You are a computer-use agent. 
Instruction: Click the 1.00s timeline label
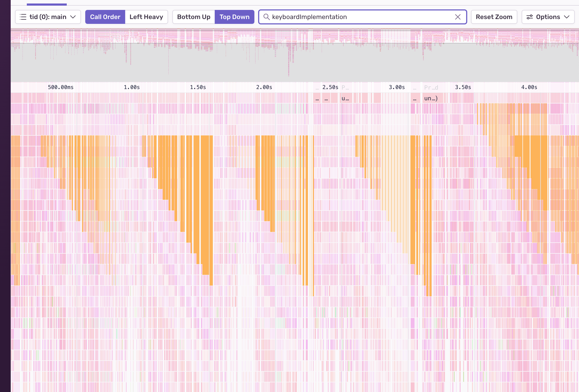(x=132, y=87)
